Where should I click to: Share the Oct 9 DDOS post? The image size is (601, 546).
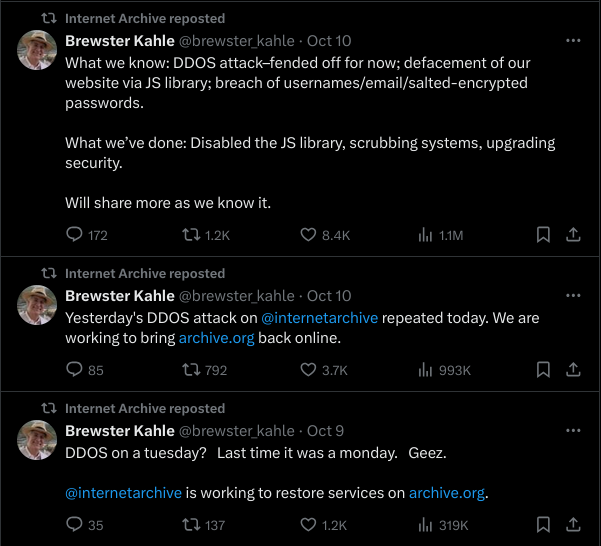click(x=574, y=525)
